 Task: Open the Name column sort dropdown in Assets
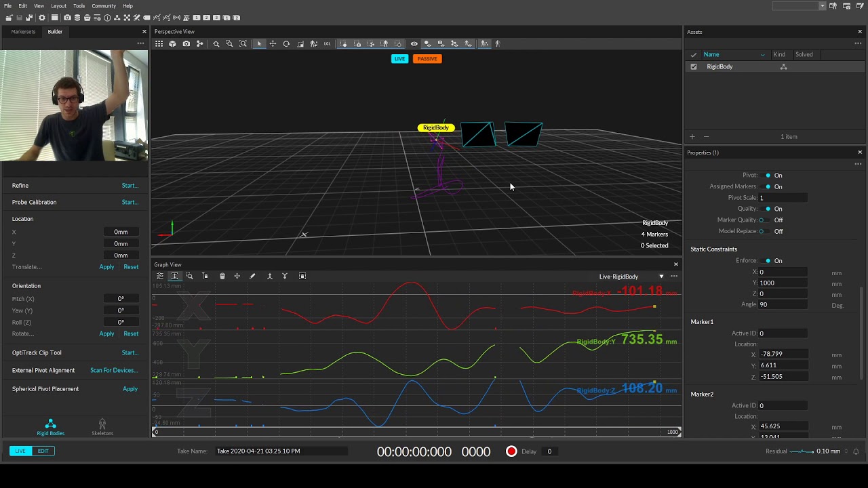point(762,54)
